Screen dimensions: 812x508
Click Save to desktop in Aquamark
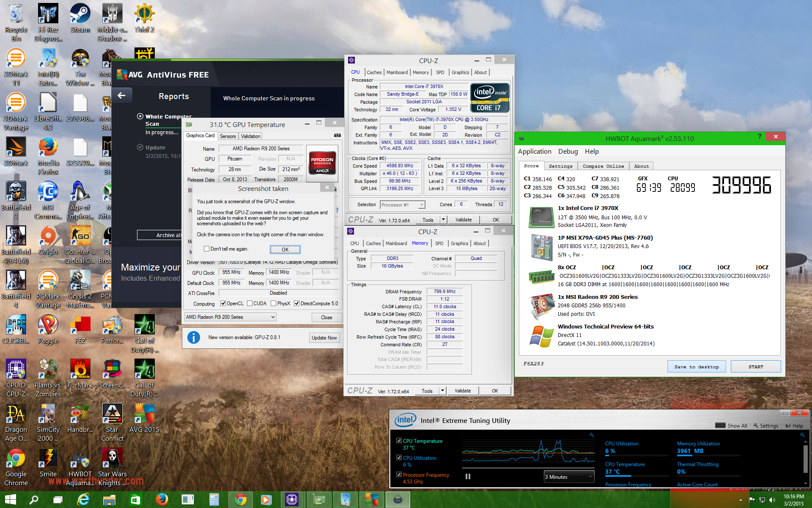pos(697,367)
